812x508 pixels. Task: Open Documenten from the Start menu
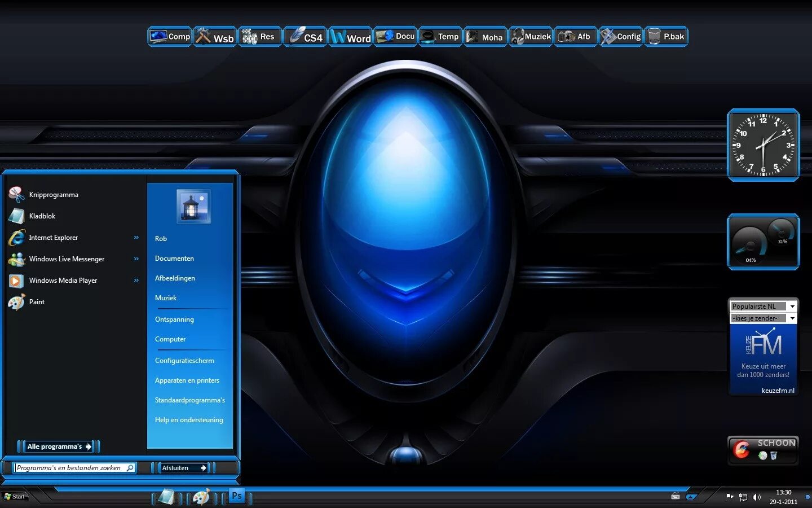(174, 259)
